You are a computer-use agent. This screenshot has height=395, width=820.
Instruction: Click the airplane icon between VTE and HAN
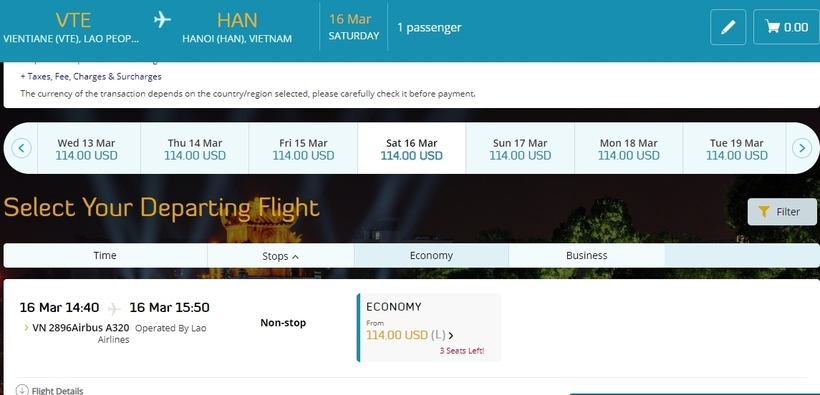click(163, 20)
